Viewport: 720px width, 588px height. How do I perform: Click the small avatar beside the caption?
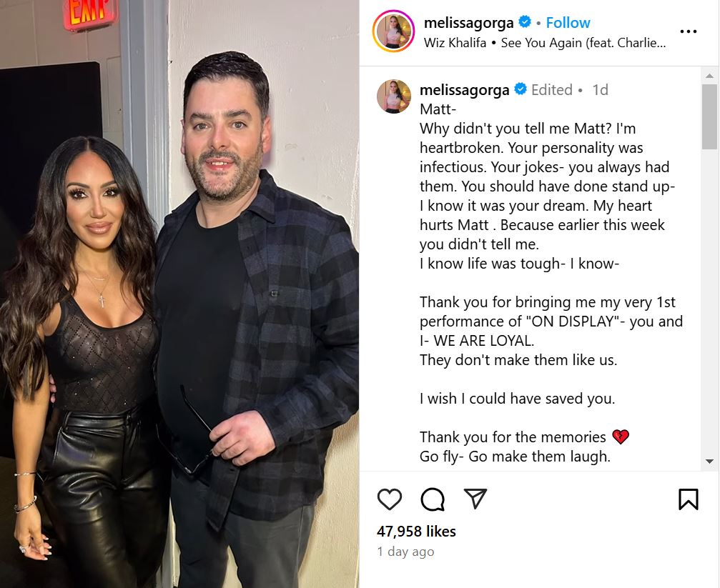point(393,96)
